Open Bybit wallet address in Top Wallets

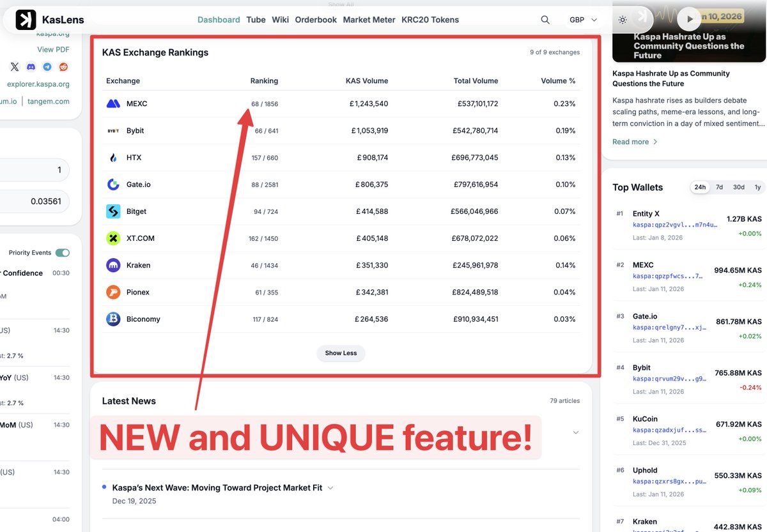[x=669, y=379]
